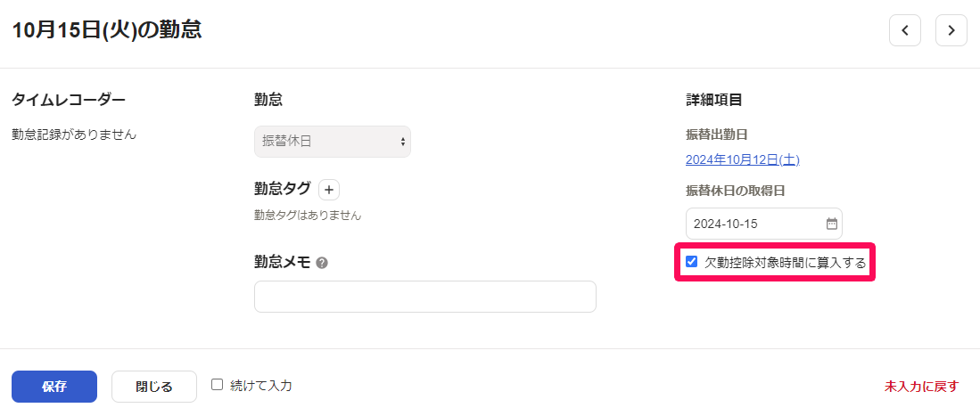
Task: Click the 10月15日(火)の勤怠 title heading
Action: tap(107, 30)
